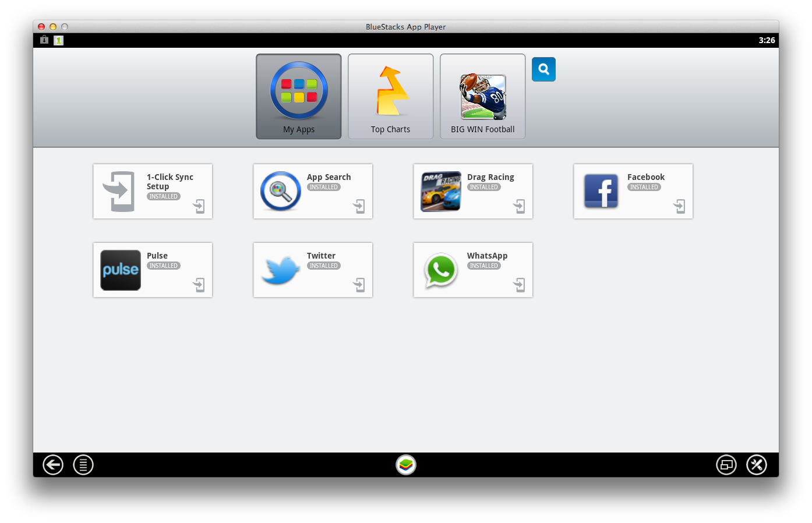The width and height of the screenshot is (812, 523).
Task: Click the BlueStacks App Player window title
Action: tap(406, 27)
